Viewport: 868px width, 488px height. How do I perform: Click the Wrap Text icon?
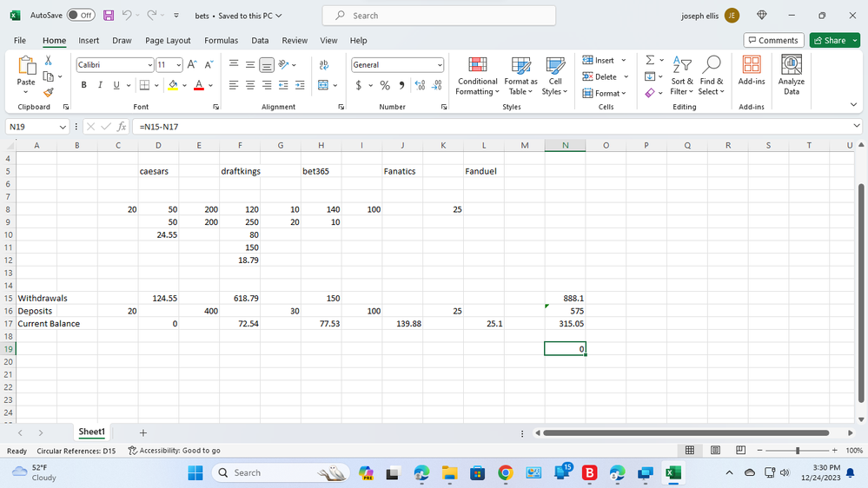(x=324, y=65)
